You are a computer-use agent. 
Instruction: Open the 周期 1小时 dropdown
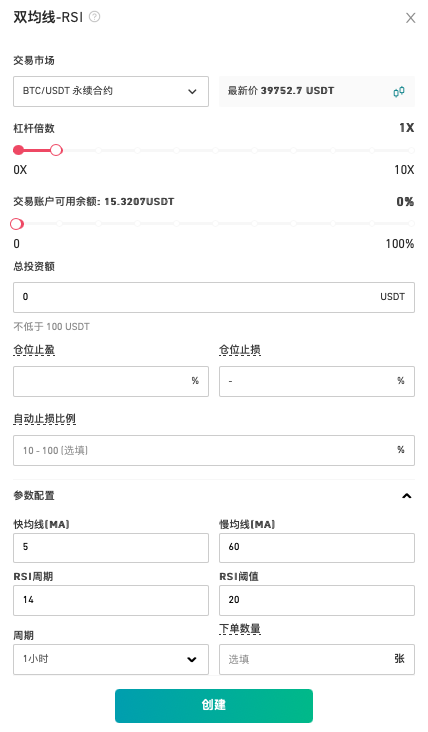pyautogui.click(x=111, y=659)
